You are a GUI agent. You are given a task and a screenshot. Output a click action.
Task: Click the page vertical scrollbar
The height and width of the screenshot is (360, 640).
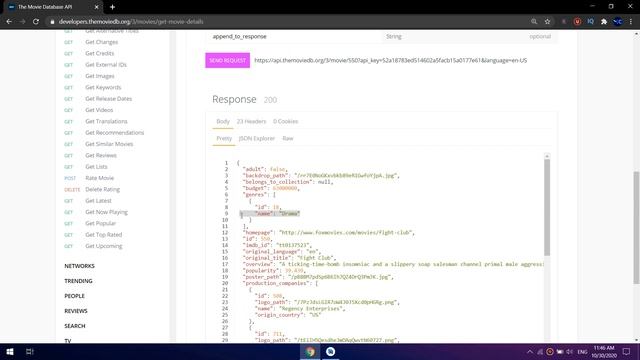point(636,228)
